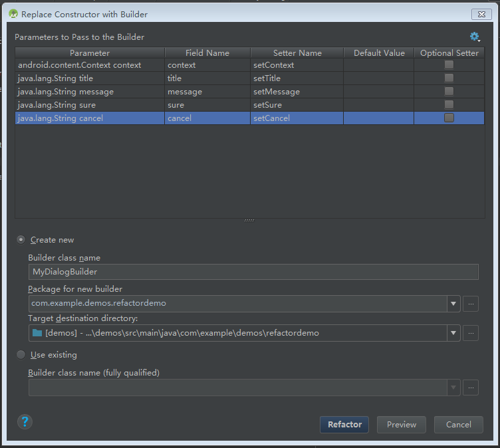
Task: Click browse button next to target directory
Action: 471,332
